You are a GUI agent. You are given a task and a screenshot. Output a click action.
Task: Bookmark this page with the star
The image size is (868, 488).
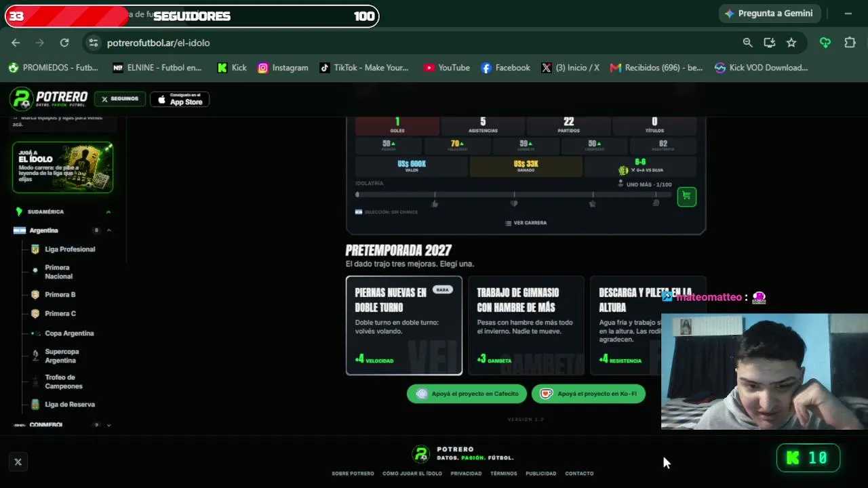[x=791, y=43]
